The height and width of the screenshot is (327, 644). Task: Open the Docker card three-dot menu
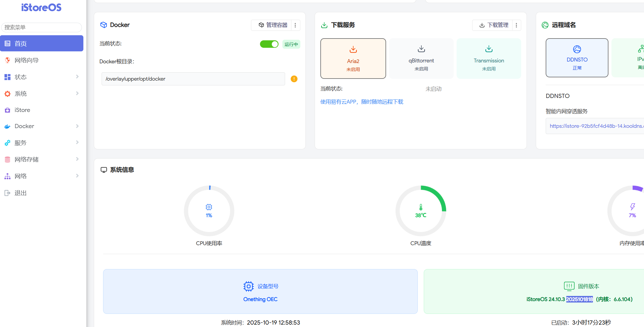pos(295,25)
